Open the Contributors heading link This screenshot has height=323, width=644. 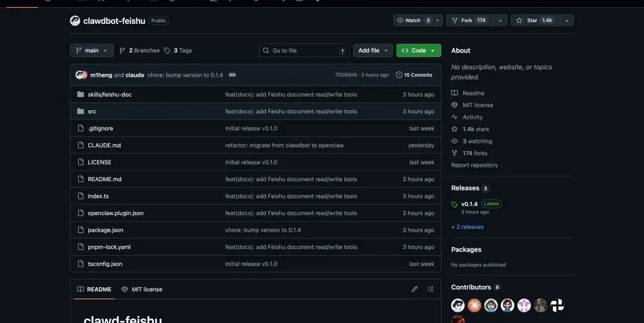click(x=475, y=287)
